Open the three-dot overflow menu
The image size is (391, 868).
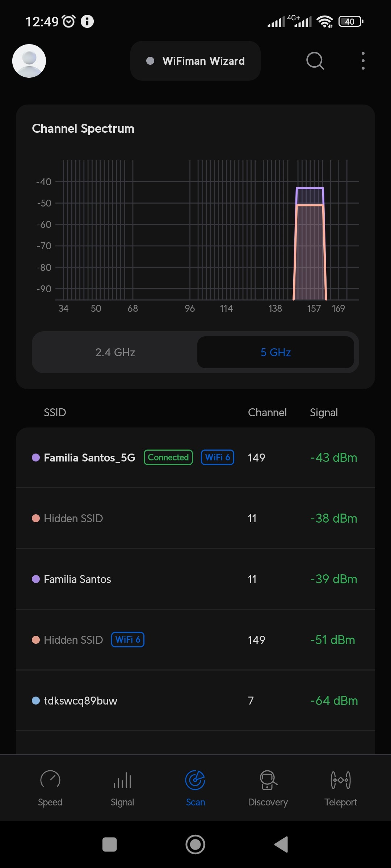tap(363, 61)
